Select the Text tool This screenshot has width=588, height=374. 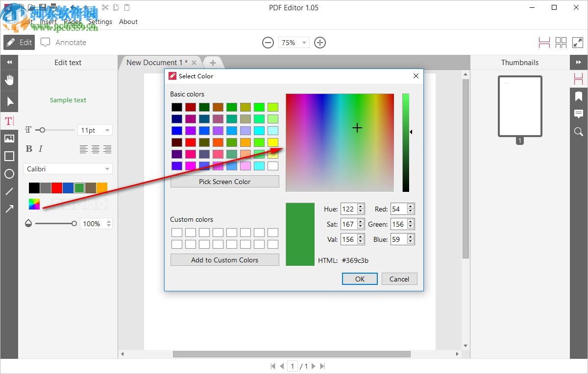(9, 121)
